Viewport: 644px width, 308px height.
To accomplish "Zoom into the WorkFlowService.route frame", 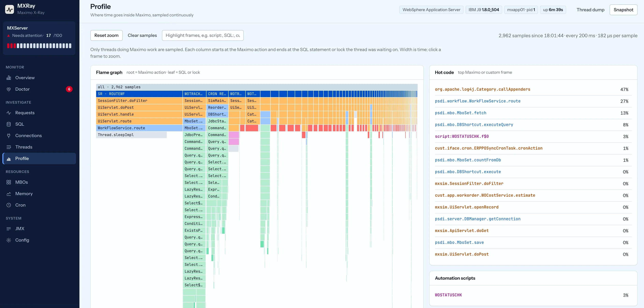I will click(139, 128).
